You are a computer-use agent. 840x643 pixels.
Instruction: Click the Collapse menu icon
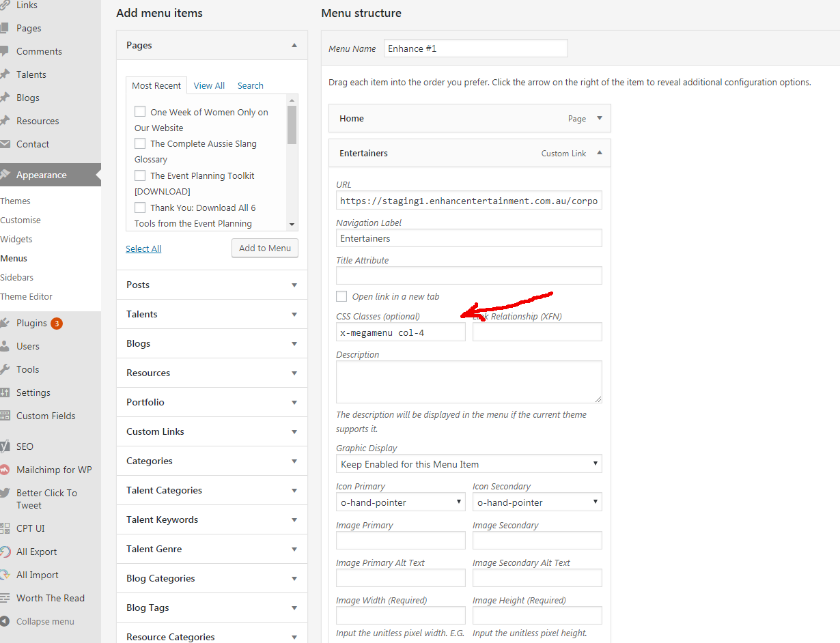pyautogui.click(x=5, y=621)
